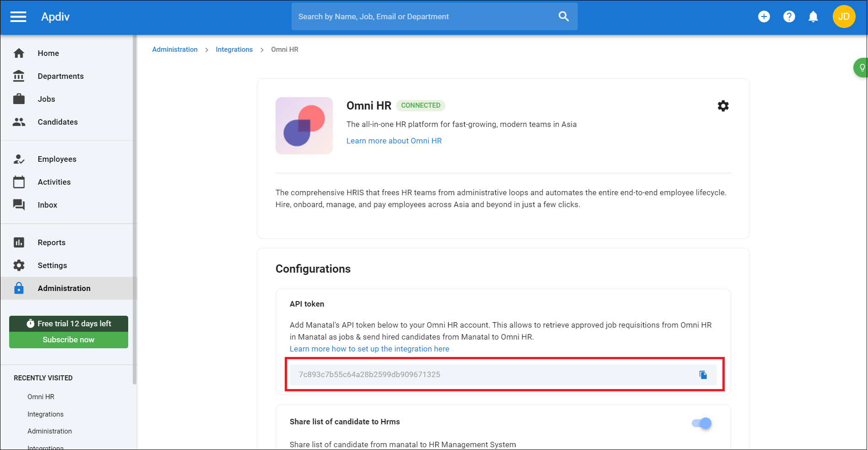Toggle Share list of candidate to Hrms
868x450 pixels.
tap(701, 423)
